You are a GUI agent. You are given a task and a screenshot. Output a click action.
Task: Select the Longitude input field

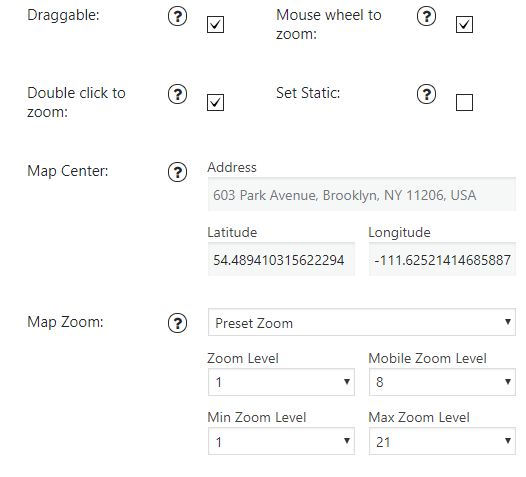click(442, 259)
